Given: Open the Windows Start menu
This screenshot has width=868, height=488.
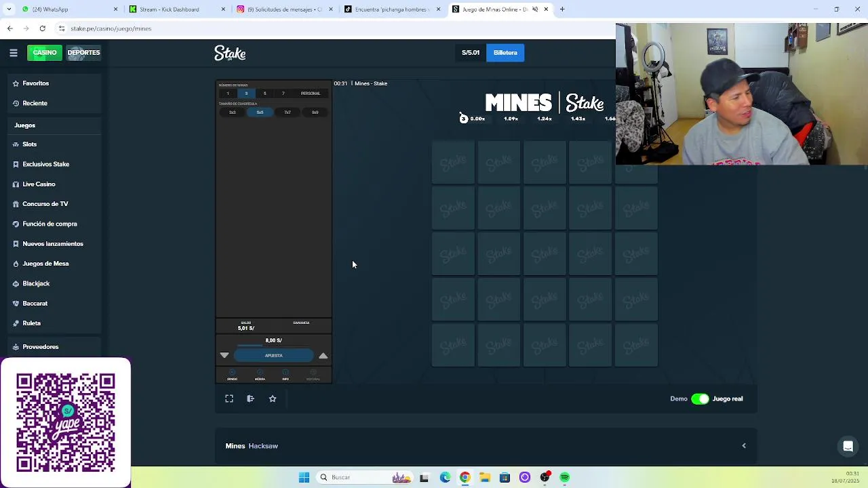Looking at the screenshot, I should 304,477.
